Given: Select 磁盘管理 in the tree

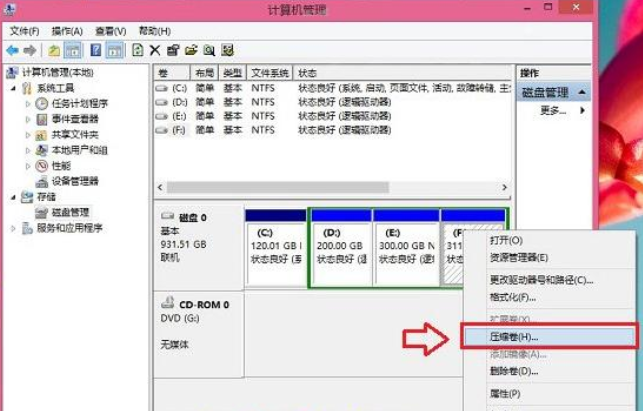Looking at the screenshot, I should 70,212.
